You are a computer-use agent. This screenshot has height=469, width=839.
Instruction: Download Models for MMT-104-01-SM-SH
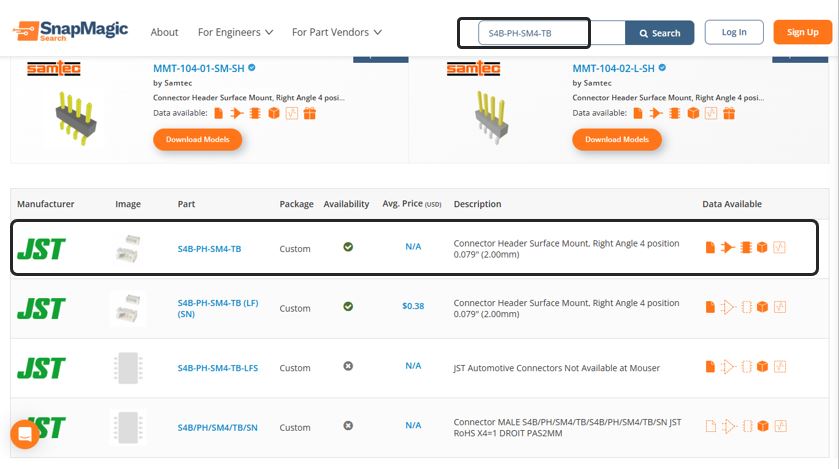[x=197, y=140]
